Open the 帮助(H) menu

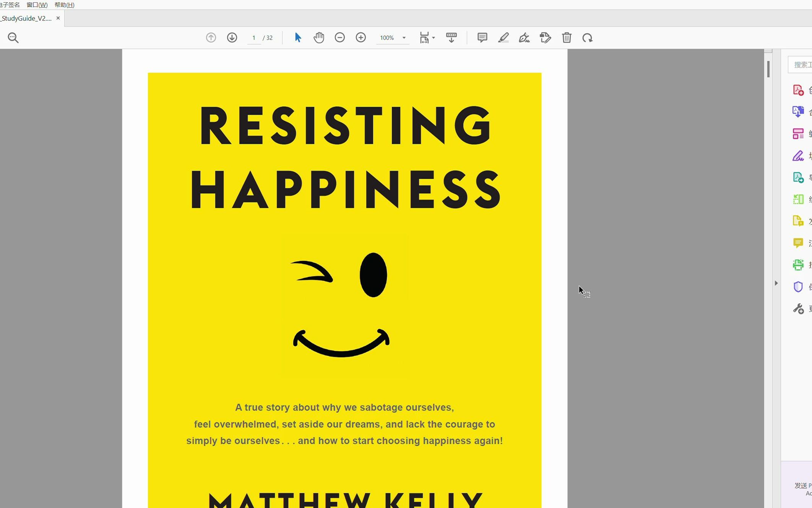pos(65,5)
